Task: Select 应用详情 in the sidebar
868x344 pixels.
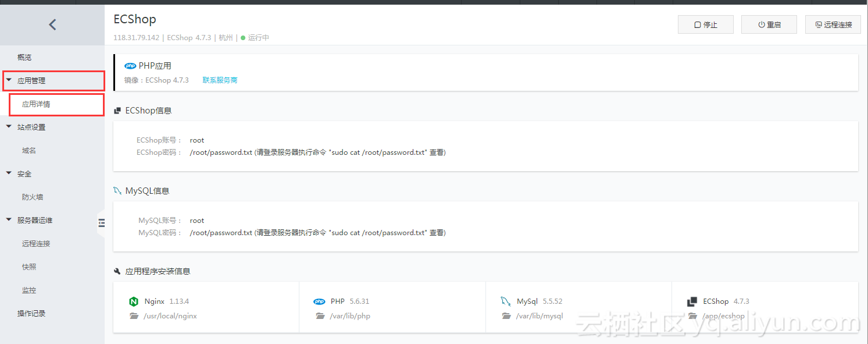Action: [x=36, y=104]
